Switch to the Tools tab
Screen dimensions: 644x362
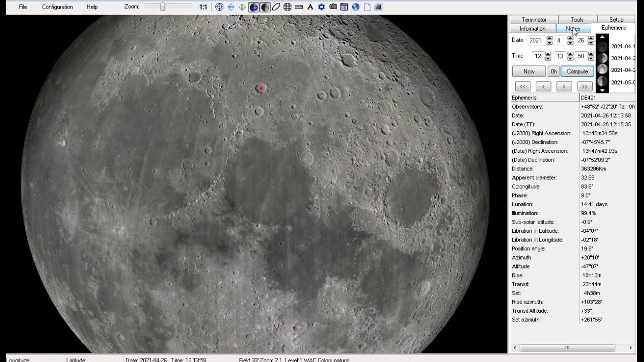pyautogui.click(x=577, y=20)
